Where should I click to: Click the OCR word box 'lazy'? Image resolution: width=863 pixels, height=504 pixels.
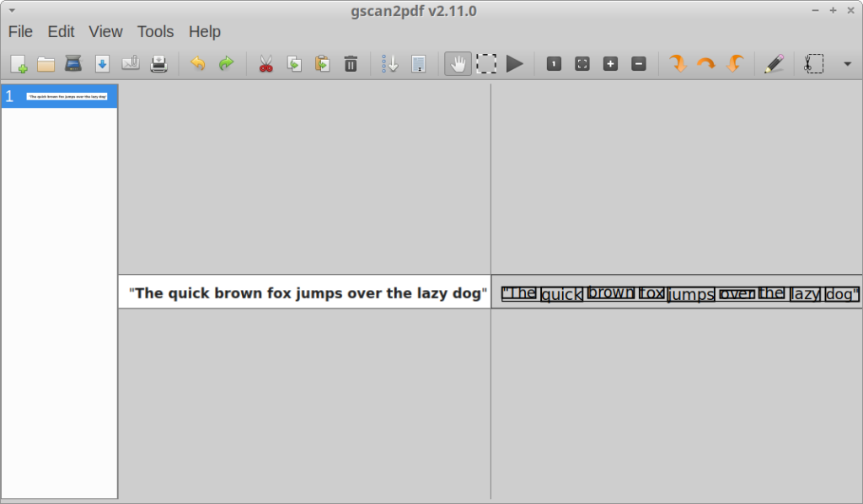(805, 294)
